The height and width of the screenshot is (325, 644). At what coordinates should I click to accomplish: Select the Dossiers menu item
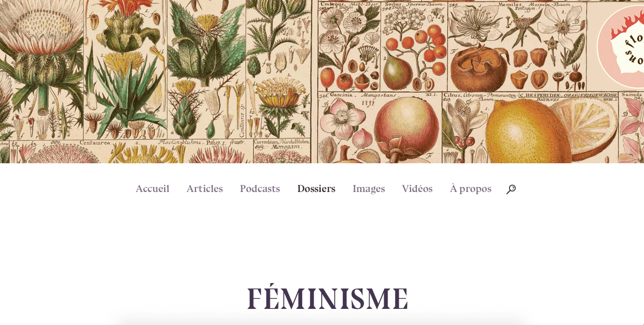tap(316, 189)
